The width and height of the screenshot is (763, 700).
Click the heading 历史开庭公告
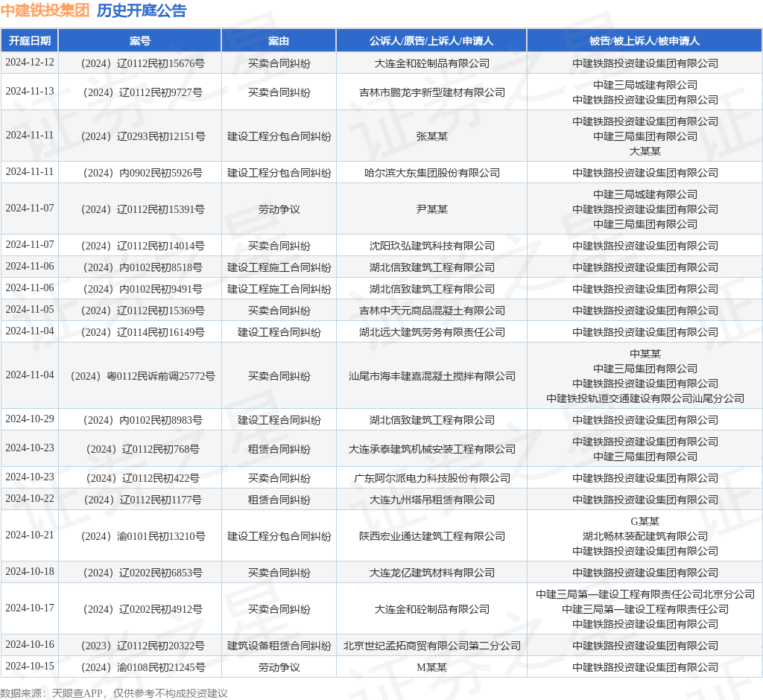[x=142, y=10]
